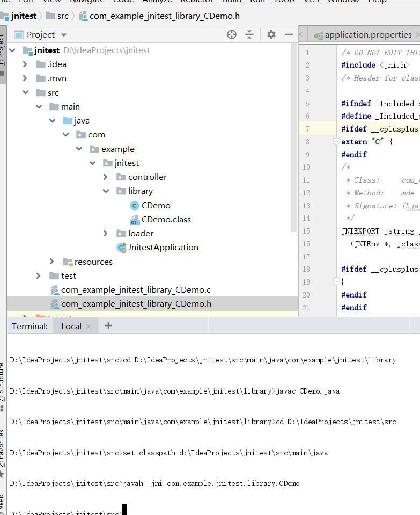Expand the loader package
Viewport: 420px width, 515px height.
105,233
